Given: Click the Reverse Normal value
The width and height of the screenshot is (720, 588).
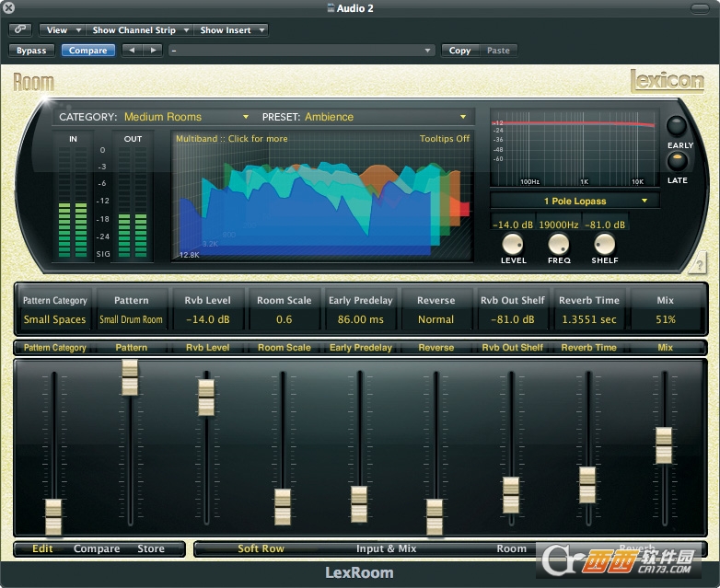Looking at the screenshot, I should pos(435,319).
